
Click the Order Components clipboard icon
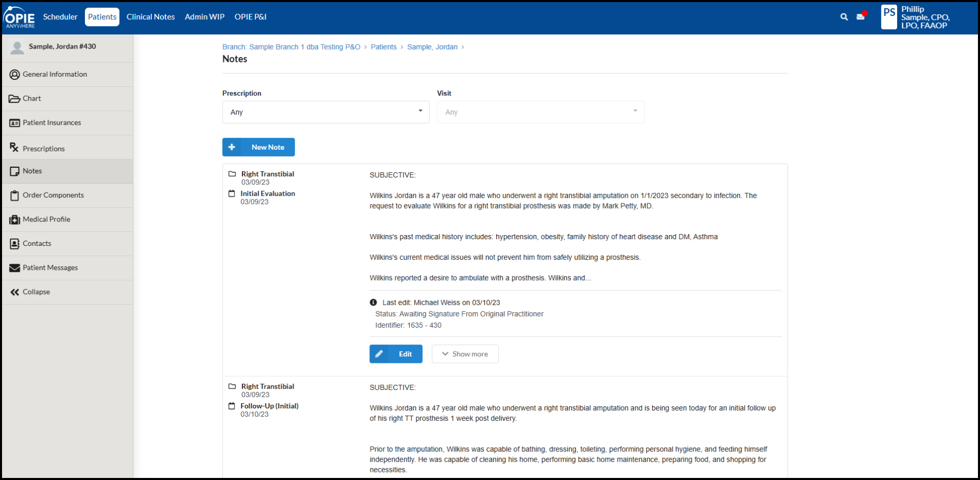point(15,195)
